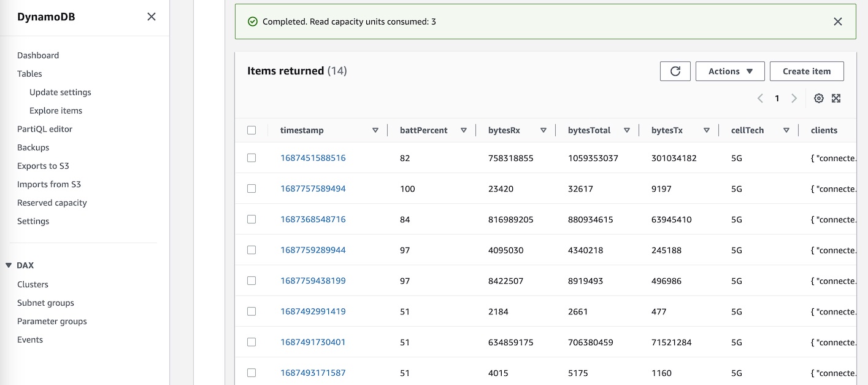
Task: Open the PartiQL editor
Action: [x=44, y=129]
